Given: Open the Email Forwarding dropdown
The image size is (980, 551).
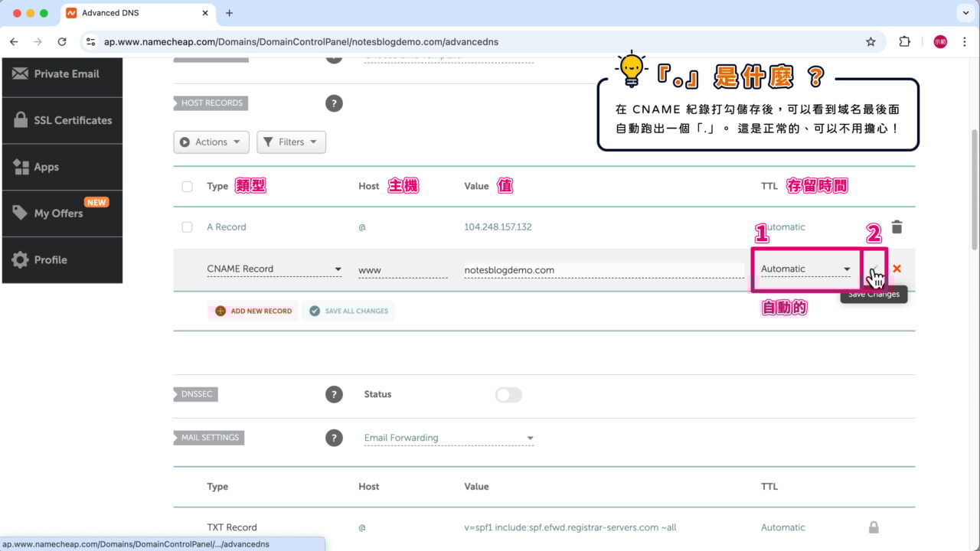Looking at the screenshot, I should tap(449, 437).
